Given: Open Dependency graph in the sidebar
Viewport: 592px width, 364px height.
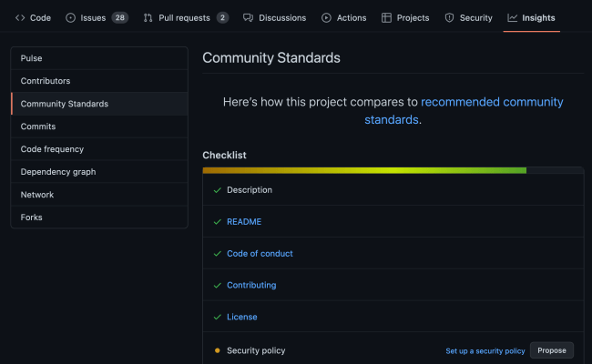Looking at the screenshot, I should click(99, 172).
